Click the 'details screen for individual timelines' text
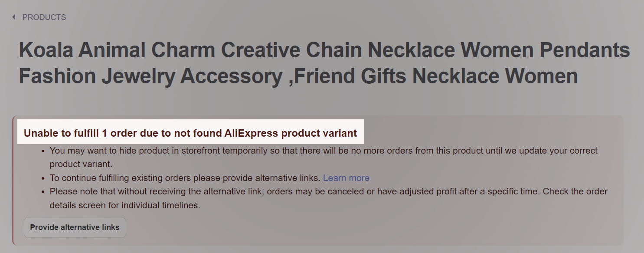The height and width of the screenshot is (253, 644). pyautogui.click(x=125, y=205)
